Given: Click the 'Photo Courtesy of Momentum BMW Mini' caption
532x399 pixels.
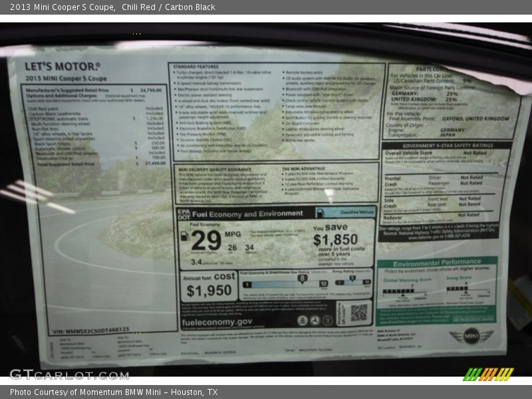Looking at the screenshot, I should pyautogui.click(x=85, y=392).
